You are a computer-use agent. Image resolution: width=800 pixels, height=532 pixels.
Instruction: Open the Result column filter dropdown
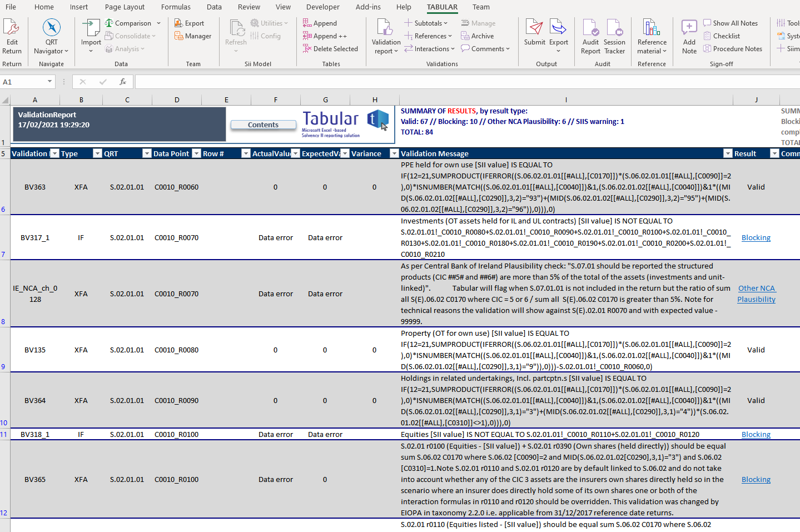click(x=774, y=153)
